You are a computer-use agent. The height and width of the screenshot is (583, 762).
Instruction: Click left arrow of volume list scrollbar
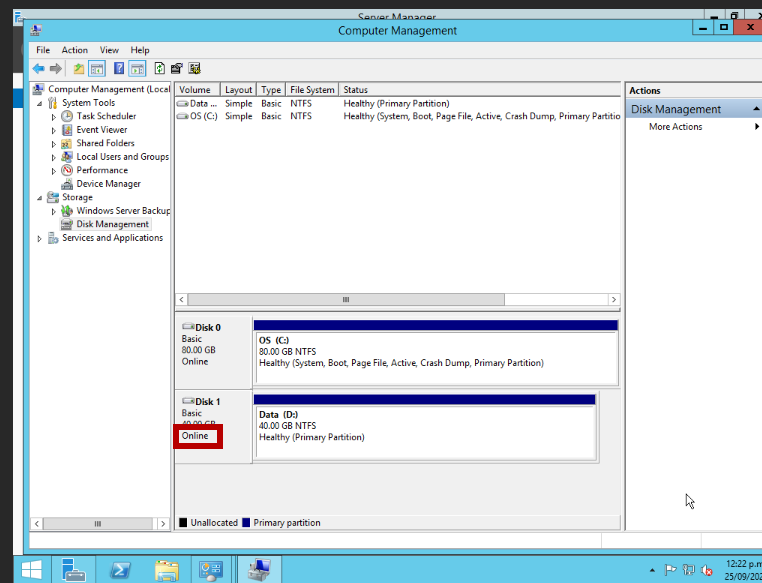coord(181,299)
